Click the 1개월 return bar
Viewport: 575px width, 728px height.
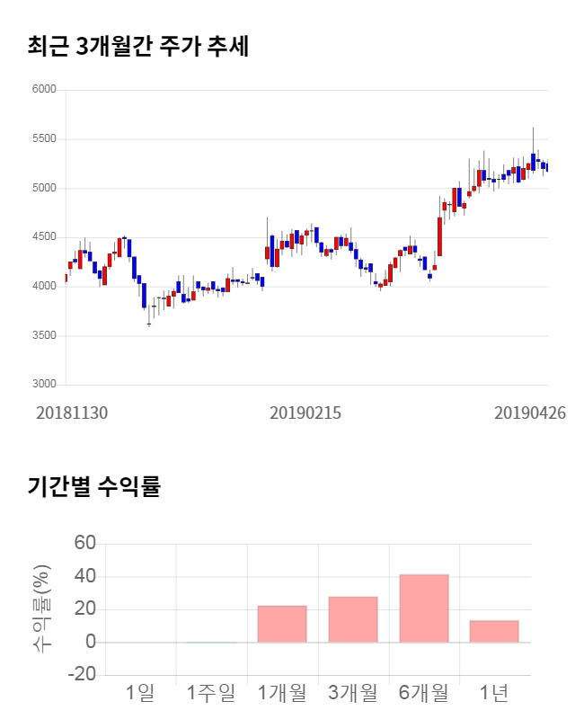[x=282, y=624]
